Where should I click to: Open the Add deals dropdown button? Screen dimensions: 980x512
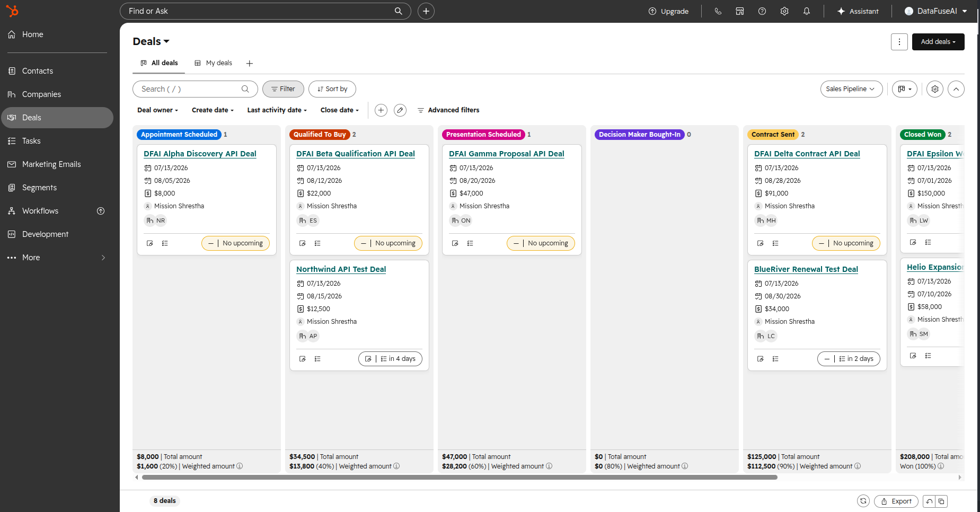tap(938, 42)
